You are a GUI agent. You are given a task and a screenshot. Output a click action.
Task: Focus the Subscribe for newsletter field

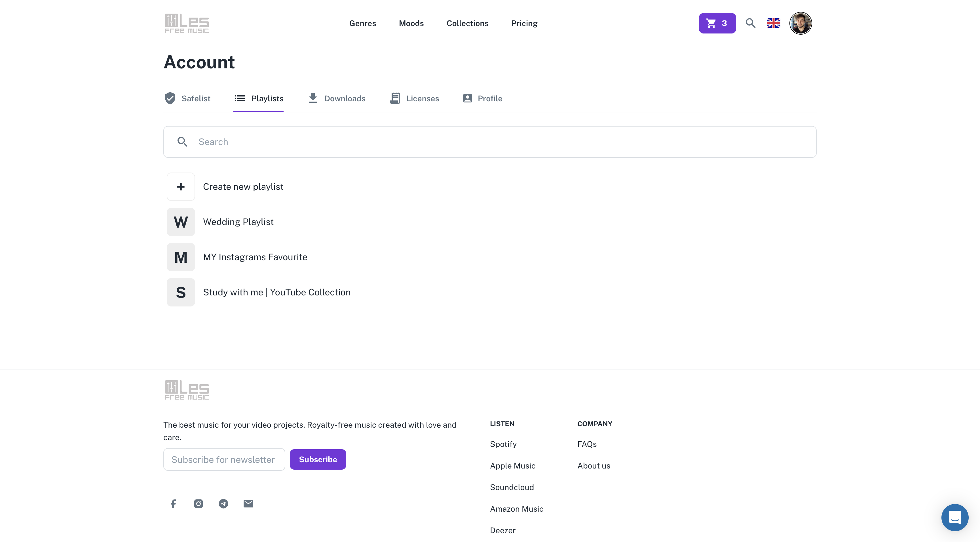pos(224,459)
